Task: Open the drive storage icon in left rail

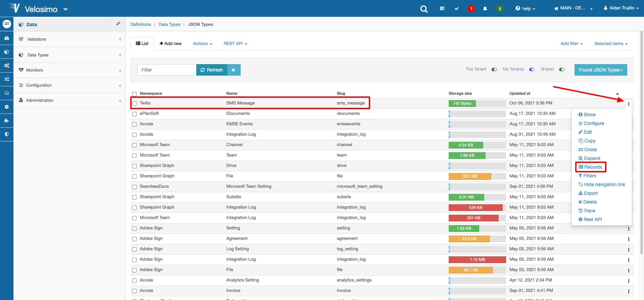Action: tap(7, 93)
